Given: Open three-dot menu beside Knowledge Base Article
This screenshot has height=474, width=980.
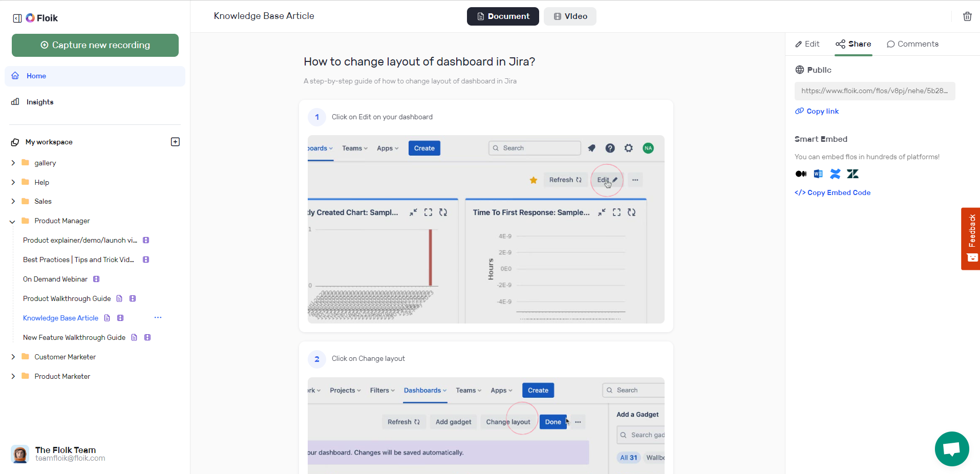Looking at the screenshot, I should [157, 317].
